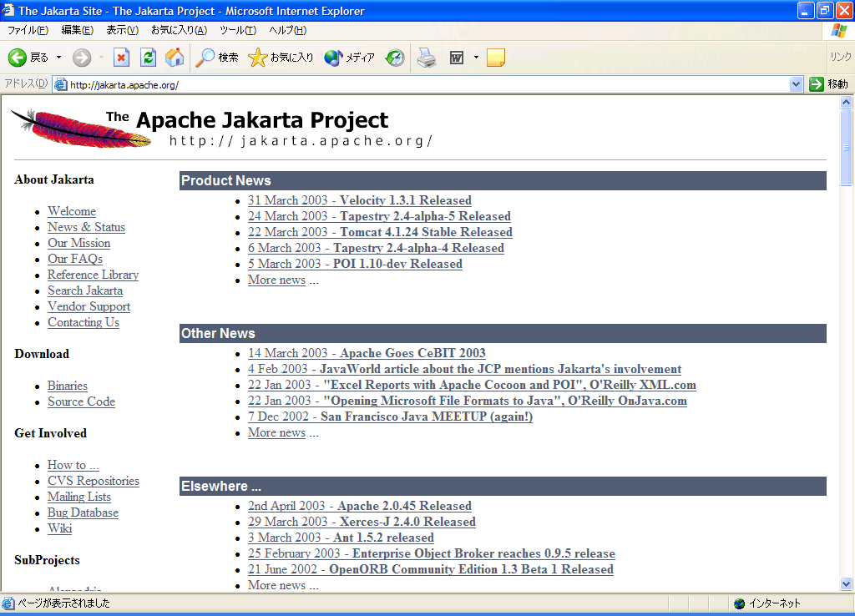Click the status bar page icon
This screenshot has width=855, height=616.
[x=8, y=603]
